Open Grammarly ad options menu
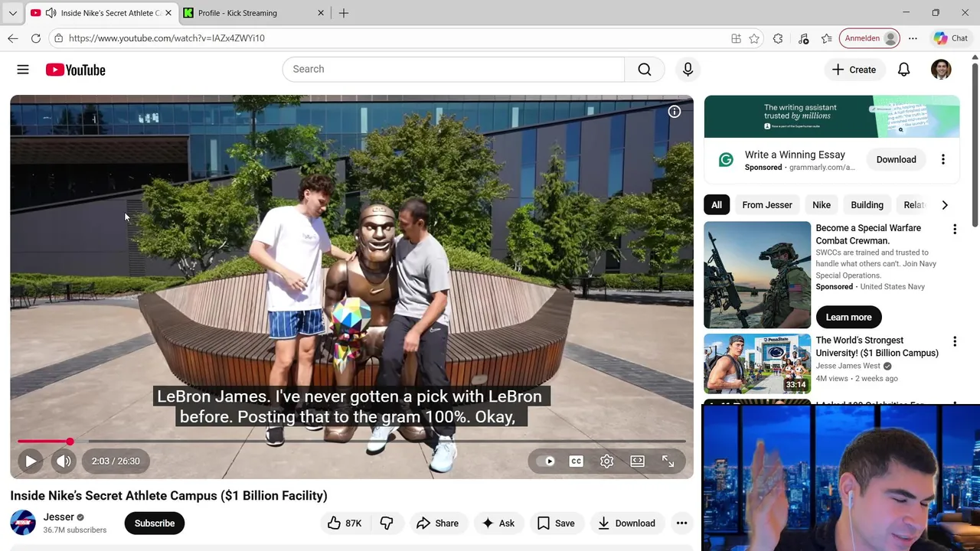This screenshot has height=551, width=980. click(943, 159)
